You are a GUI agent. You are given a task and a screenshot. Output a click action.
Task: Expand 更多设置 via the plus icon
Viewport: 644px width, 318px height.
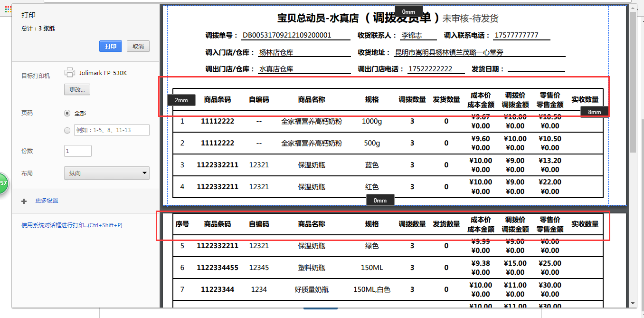click(24, 201)
